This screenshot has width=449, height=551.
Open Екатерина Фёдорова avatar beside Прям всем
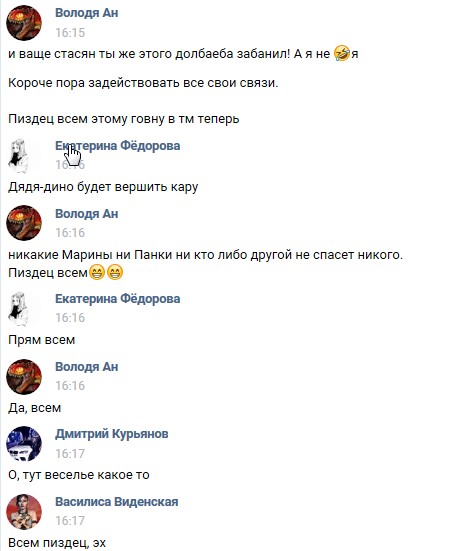coord(19,309)
